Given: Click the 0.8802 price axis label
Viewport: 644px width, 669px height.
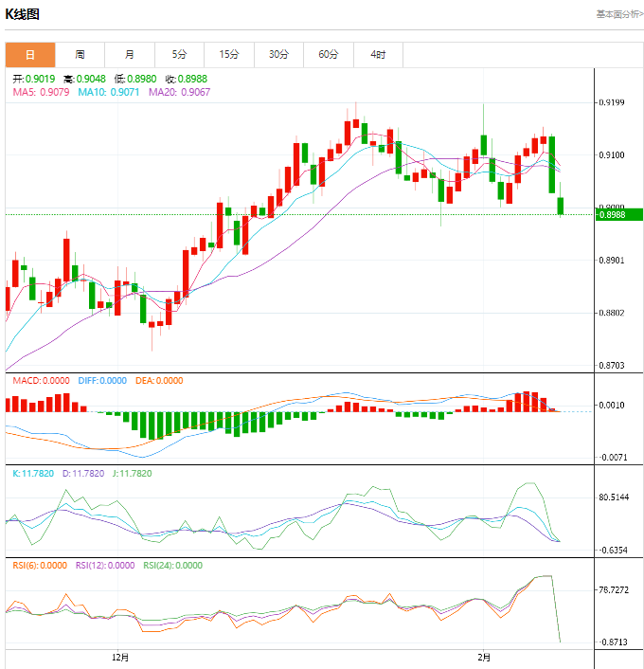Looking at the screenshot, I should coord(612,313).
